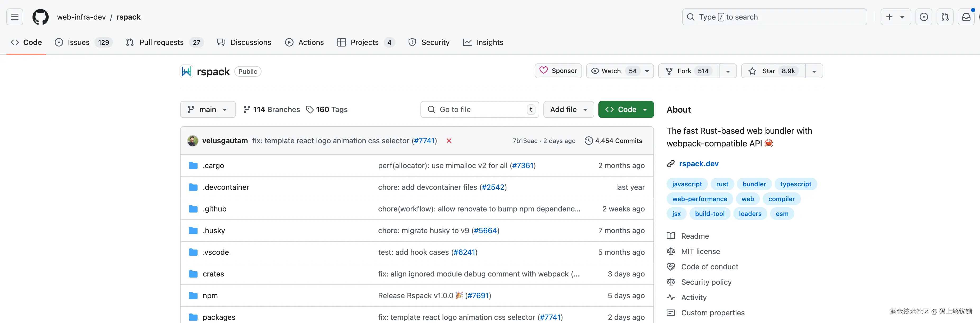
Task: Switch to the Pull requests tab
Action: pos(161,42)
